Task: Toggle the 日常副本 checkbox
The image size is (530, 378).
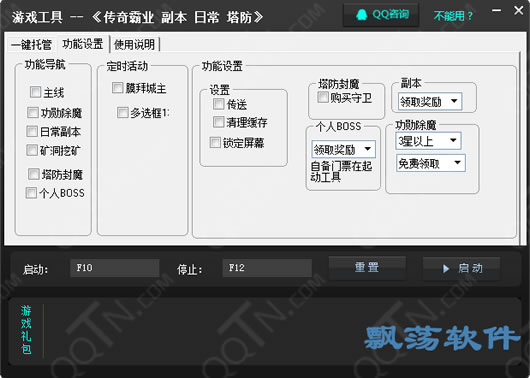Action: click(32, 132)
